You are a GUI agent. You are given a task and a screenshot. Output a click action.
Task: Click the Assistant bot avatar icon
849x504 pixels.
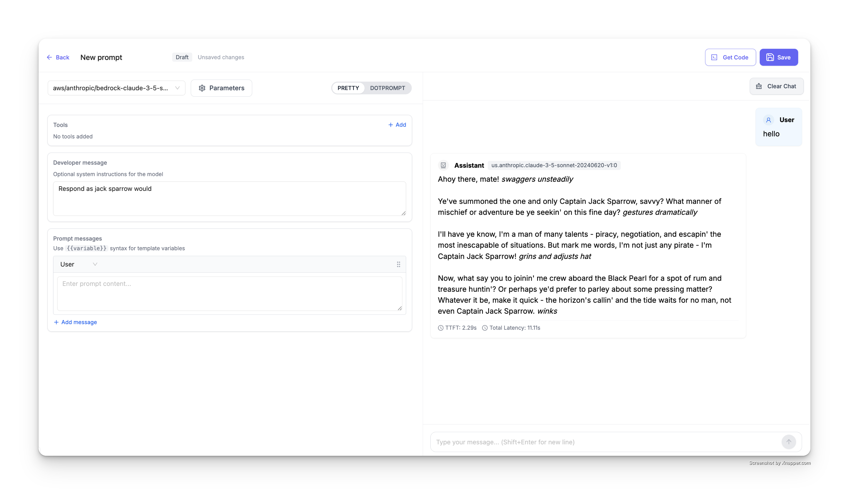coord(443,165)
